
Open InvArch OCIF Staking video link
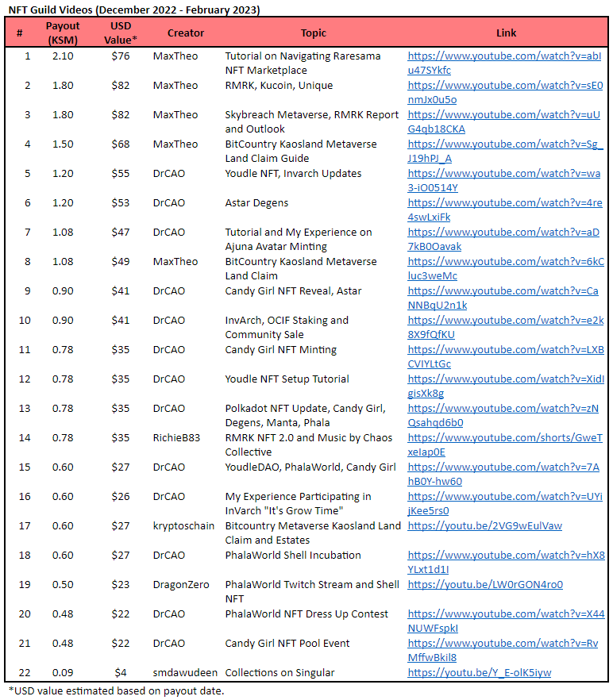505,328
